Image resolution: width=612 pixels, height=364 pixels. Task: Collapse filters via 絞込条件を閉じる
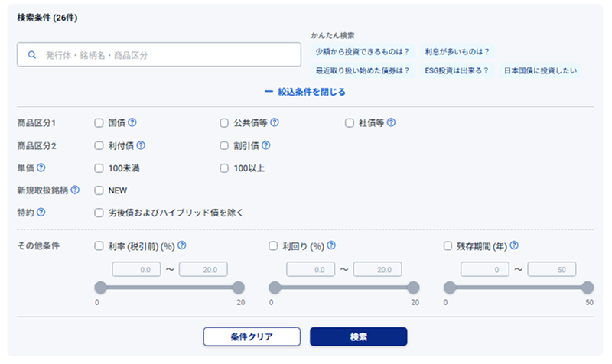pyautogui.click(x=305, y=92)
